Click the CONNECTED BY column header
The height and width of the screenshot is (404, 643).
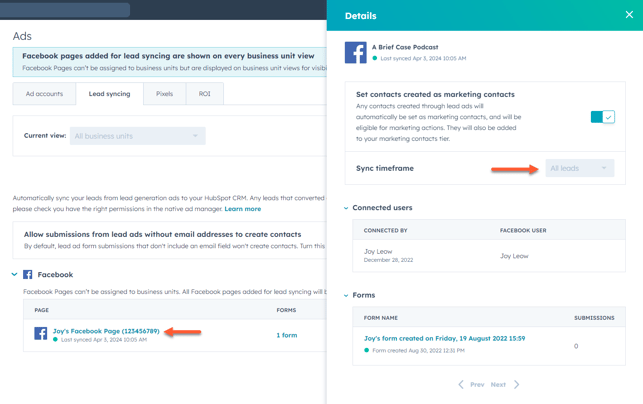[x=385, y=231]
